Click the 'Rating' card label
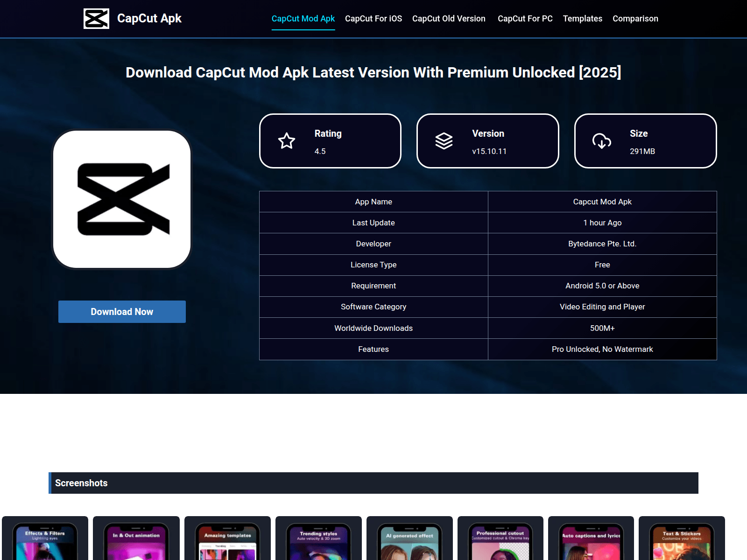The width and height of the screenshot is (747, 560). 328,133
